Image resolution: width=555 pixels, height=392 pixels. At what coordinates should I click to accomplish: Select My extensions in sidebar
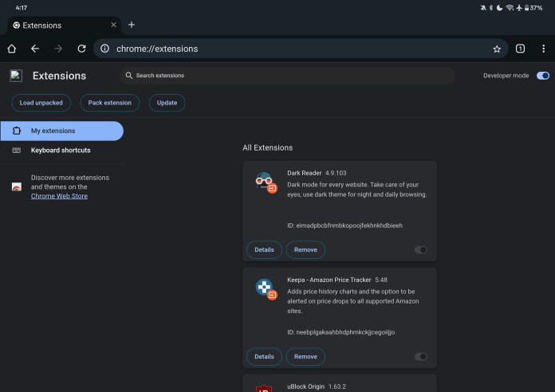(61, 131)
